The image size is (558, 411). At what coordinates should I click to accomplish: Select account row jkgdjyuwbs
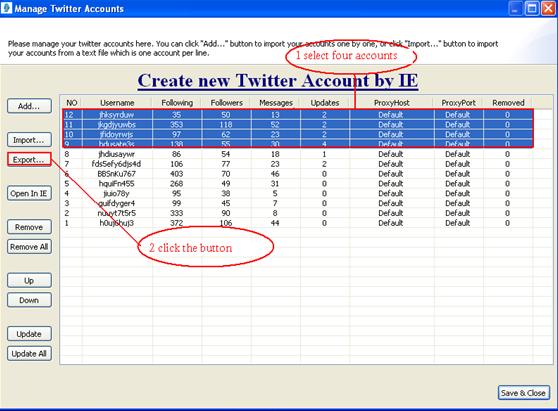coord(298,125)
